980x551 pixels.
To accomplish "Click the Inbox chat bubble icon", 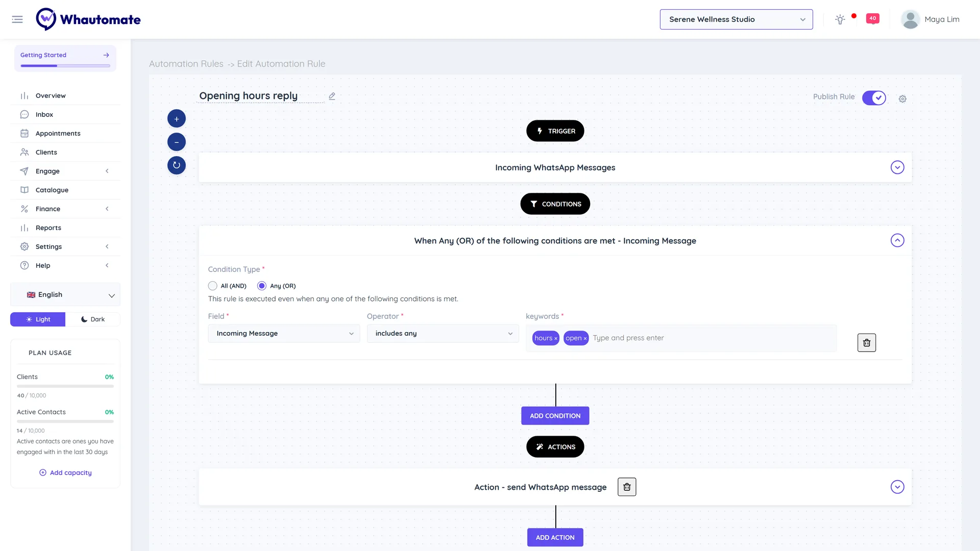I will (24, 115).
